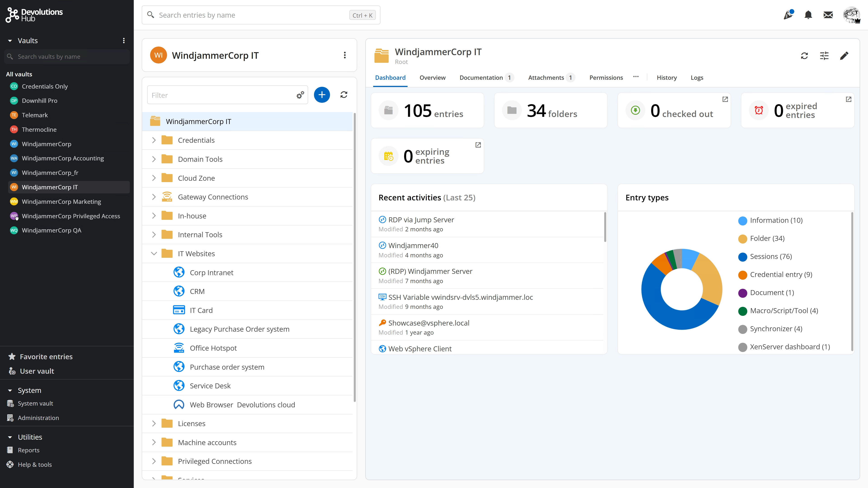The width and height of the screenshot is (868, 488).
Task: Open the RDP via Jump Server activity
Action: tap(421, 220)
